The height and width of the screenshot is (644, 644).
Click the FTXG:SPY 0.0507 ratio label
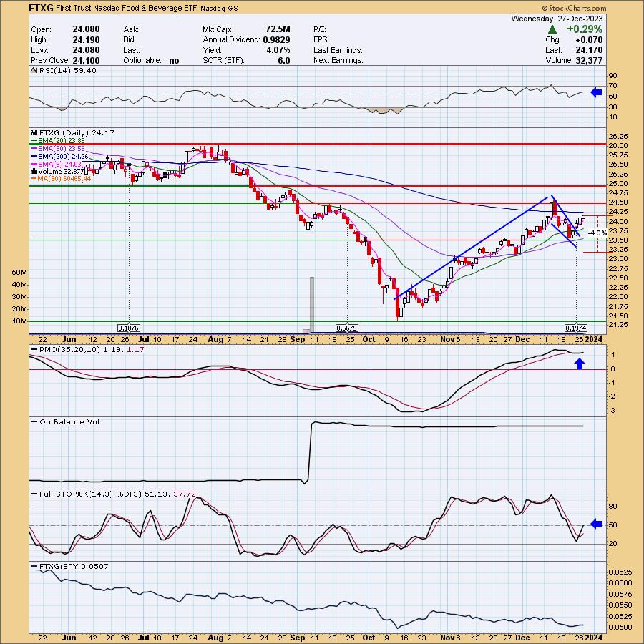pyautogui.click(x=74, y=567)
